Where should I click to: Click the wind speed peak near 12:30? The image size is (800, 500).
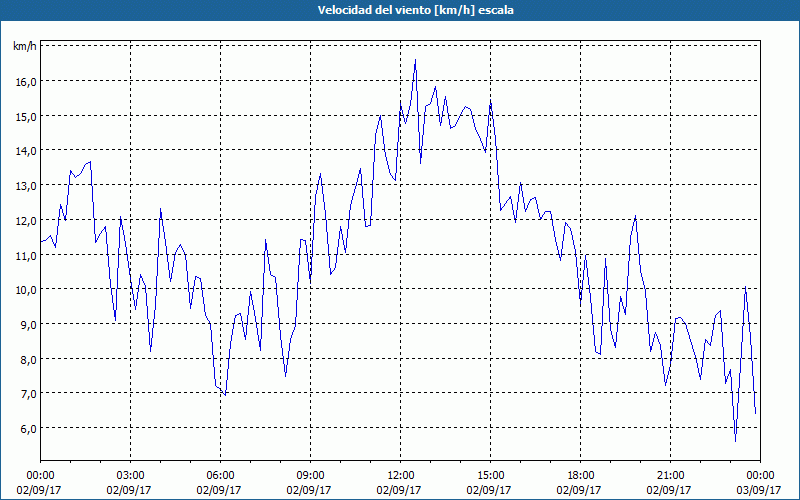415,60
